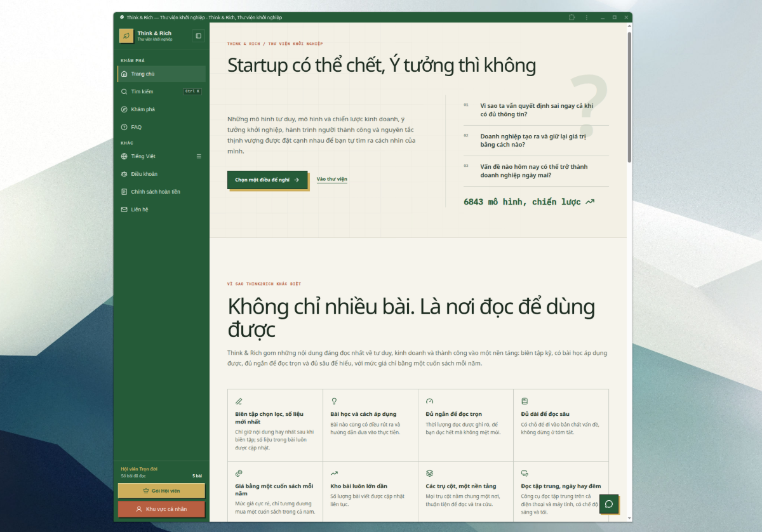Viewport: 762px width, 532px height.
Task: Open the chat bubble widget
Action: (x=609, y=504)
